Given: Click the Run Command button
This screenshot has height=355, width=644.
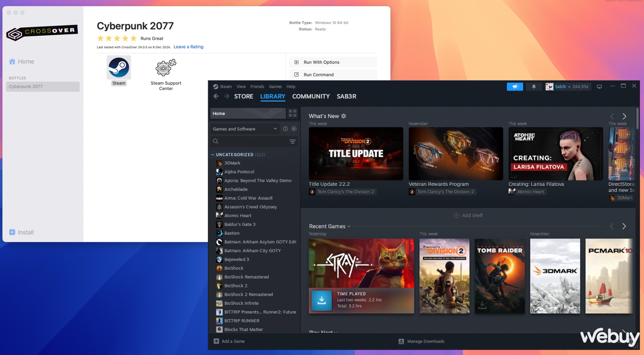Looking at the screenshot, I should click(x=332, y=75).
